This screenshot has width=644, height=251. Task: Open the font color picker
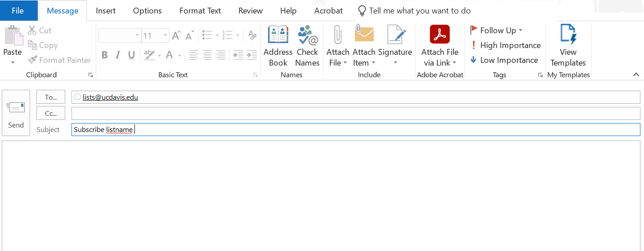click(x=179, y=55)
